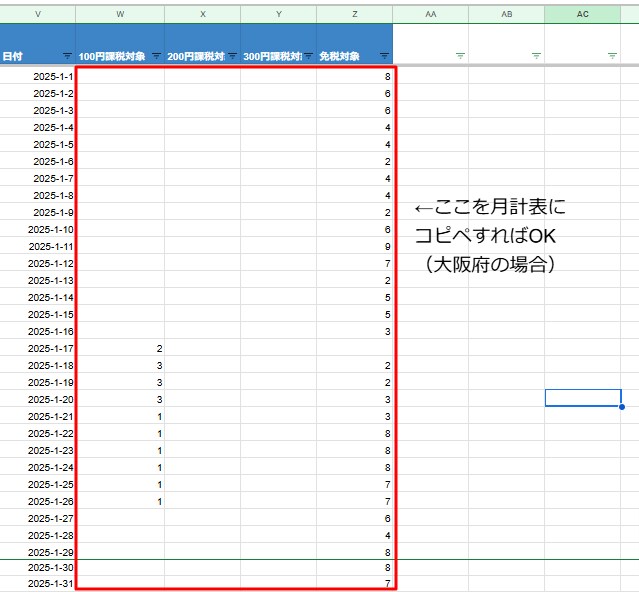The image size is (639, 592).
Task: Open filter menu for 200円課税対象 column
Action: 232,56
